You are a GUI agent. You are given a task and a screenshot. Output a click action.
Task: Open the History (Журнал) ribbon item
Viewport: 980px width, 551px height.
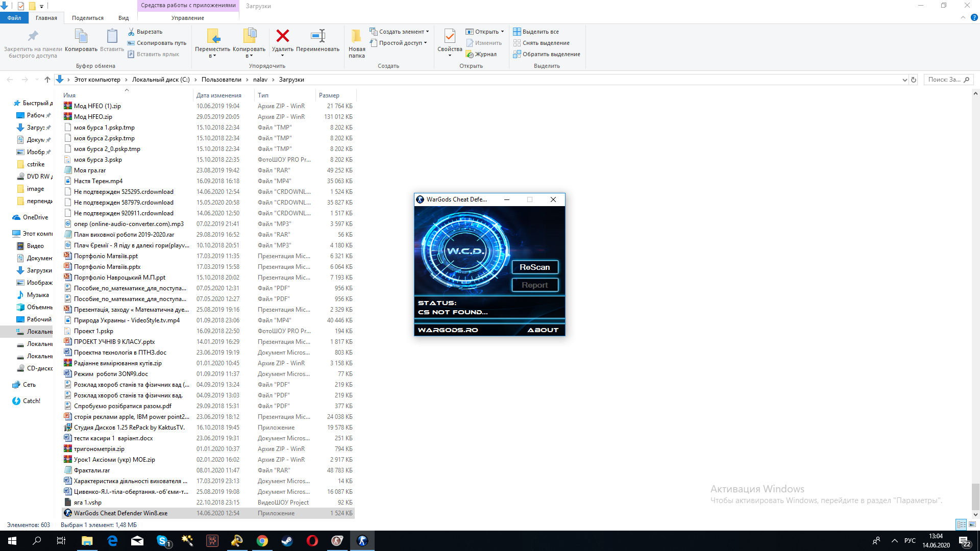pos(481,54)
